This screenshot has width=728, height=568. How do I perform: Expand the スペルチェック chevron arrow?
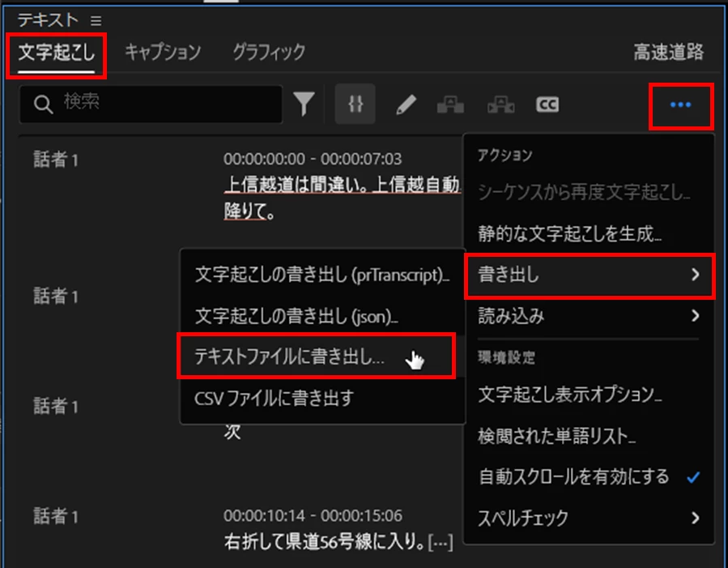(x=695, y=518)
